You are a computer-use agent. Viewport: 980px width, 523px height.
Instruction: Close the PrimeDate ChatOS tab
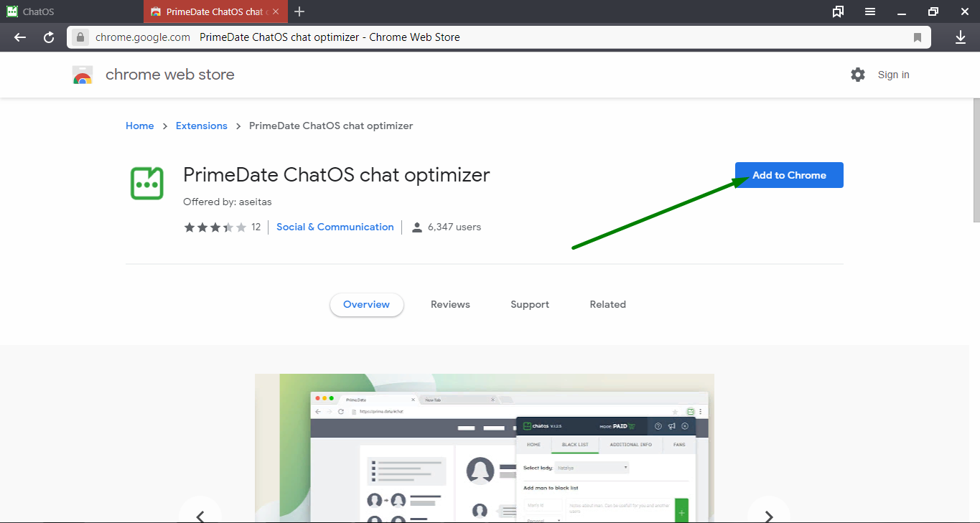tap(276, 12)
